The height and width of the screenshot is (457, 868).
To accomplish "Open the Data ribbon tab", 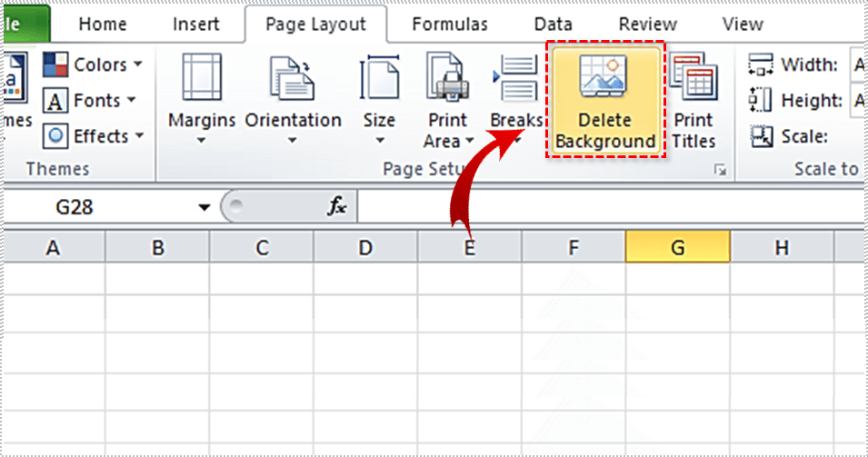I will pyautogui.click(x=553, y=25).
